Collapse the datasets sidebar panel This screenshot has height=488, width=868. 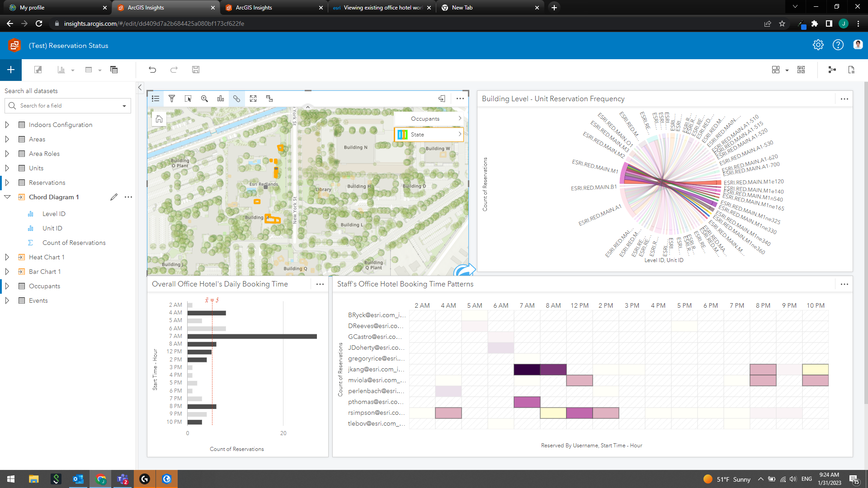click(x=140, y=87)
